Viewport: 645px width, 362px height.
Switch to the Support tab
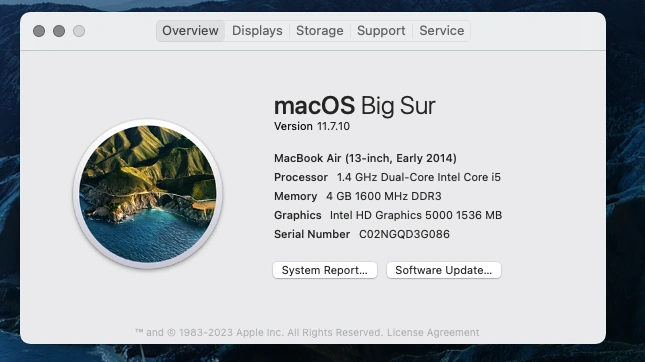coord(381,31)
